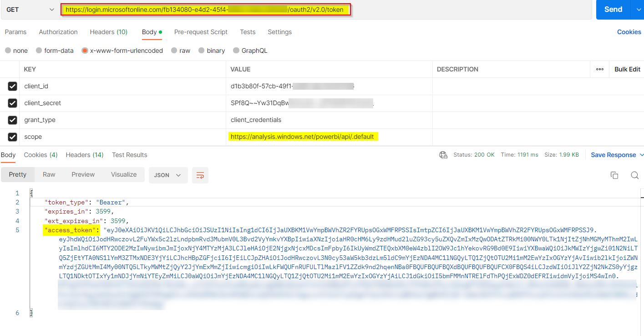Click the Size: 1.99 KB value

pyautogui.click(x=562, y=155)
